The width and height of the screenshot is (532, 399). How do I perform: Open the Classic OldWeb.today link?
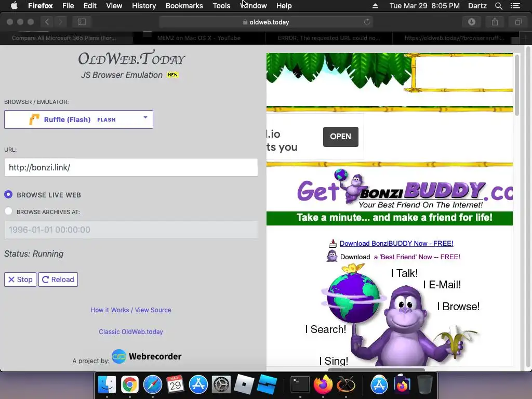click(x=131, y=332)
